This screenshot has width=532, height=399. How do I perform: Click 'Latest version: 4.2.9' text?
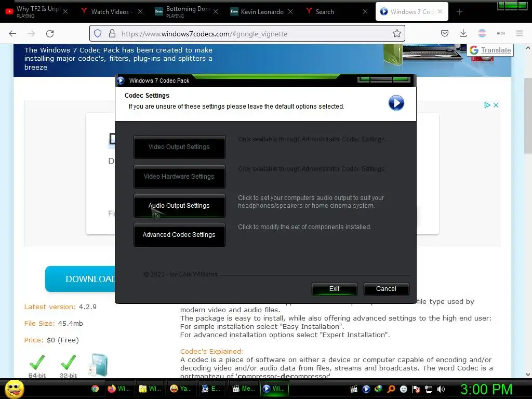[x=60, y=307]
